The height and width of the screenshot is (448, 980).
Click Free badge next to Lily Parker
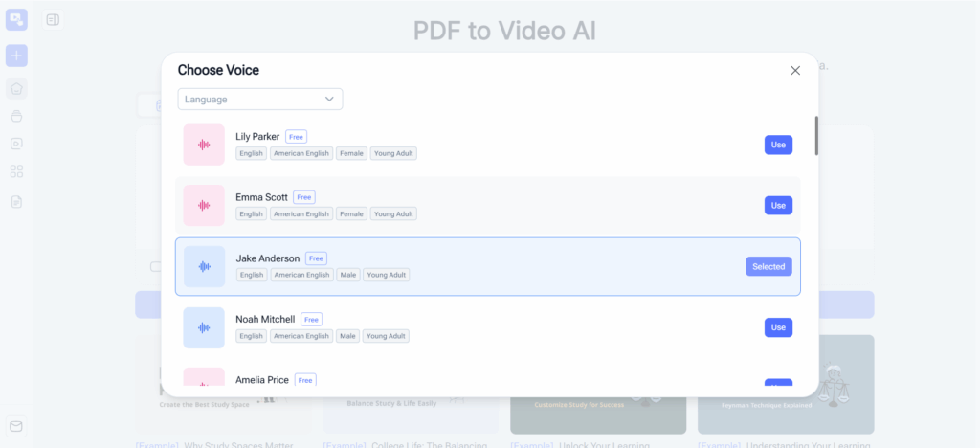297,137
